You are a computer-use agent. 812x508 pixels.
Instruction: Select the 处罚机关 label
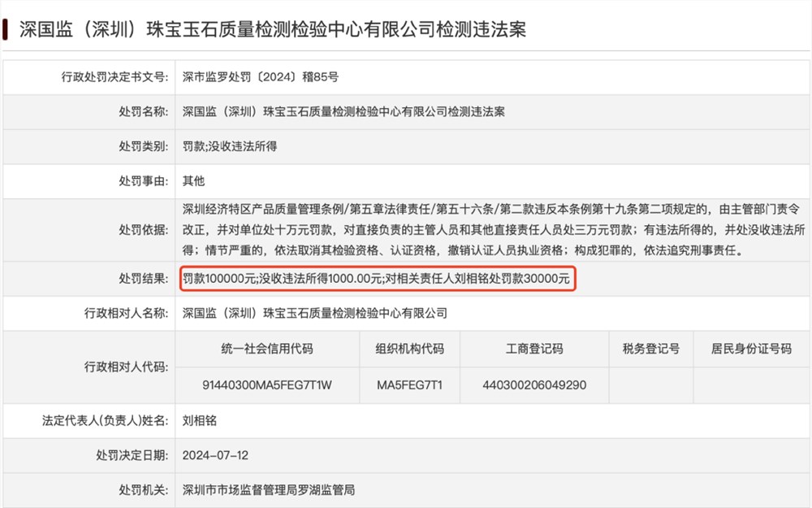point(144,490)
